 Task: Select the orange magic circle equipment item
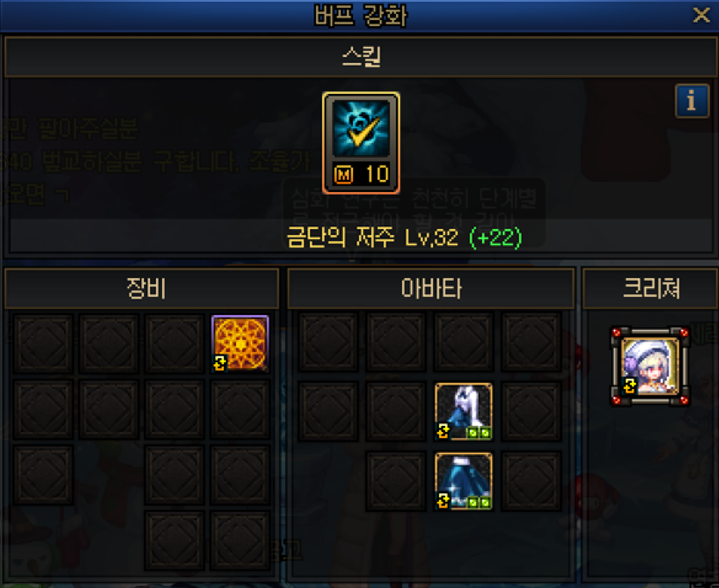pyautogui.click(x=240, y=344)
